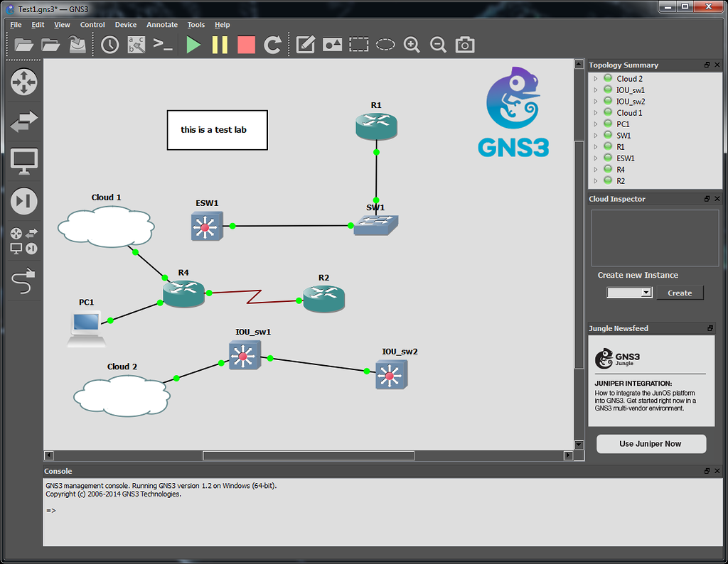This screenshot has height=564, width=728.
Task: Expand R1 in Topology Summary
Action: click(x=595, y=147)
